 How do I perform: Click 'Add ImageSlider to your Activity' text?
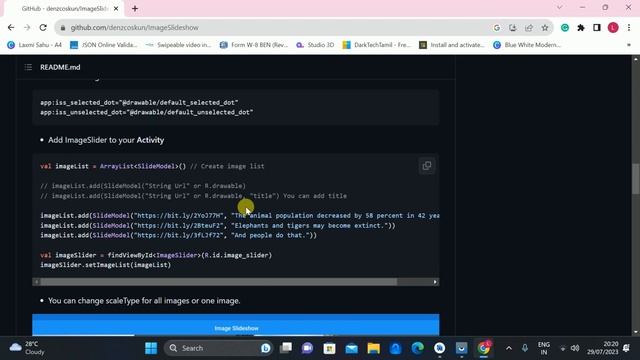[106, 140]
